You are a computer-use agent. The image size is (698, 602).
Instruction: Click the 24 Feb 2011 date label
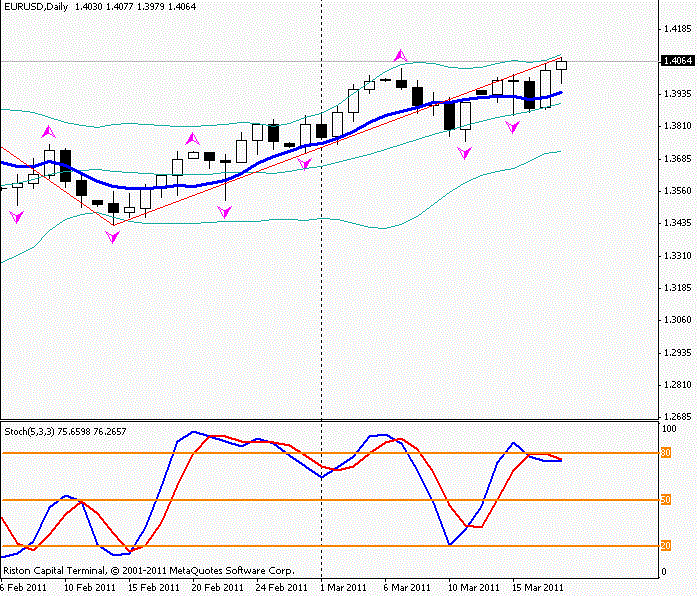(281, 588)
